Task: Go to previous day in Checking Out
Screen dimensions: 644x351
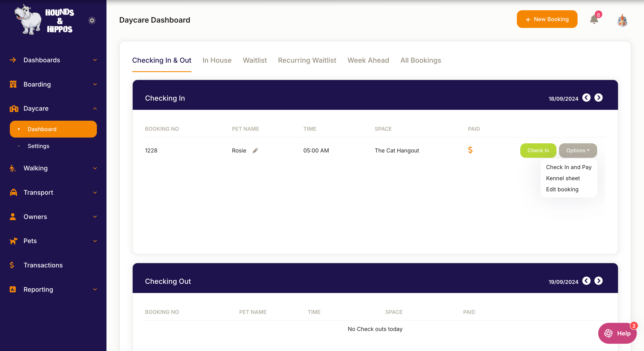Action: pyautogui.click(x=586, y=281)
